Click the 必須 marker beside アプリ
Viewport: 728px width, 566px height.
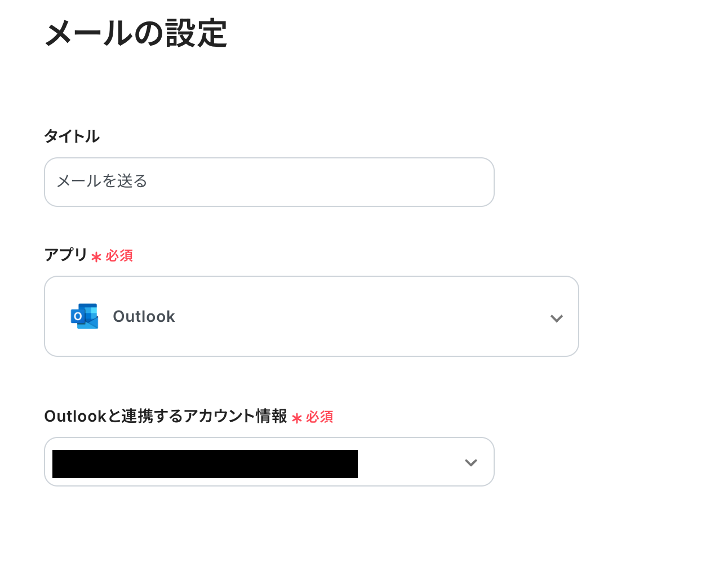pos(119,256)
